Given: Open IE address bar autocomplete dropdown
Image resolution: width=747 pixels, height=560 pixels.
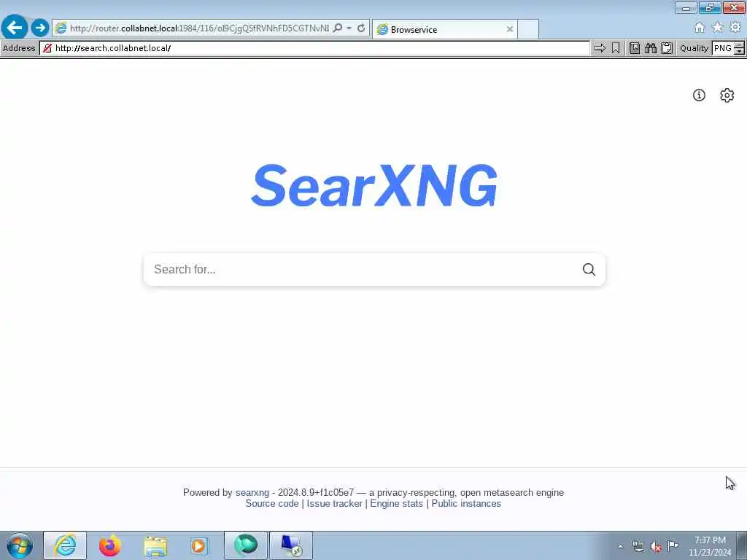Looking at the screenshot, I should [349, 28].
